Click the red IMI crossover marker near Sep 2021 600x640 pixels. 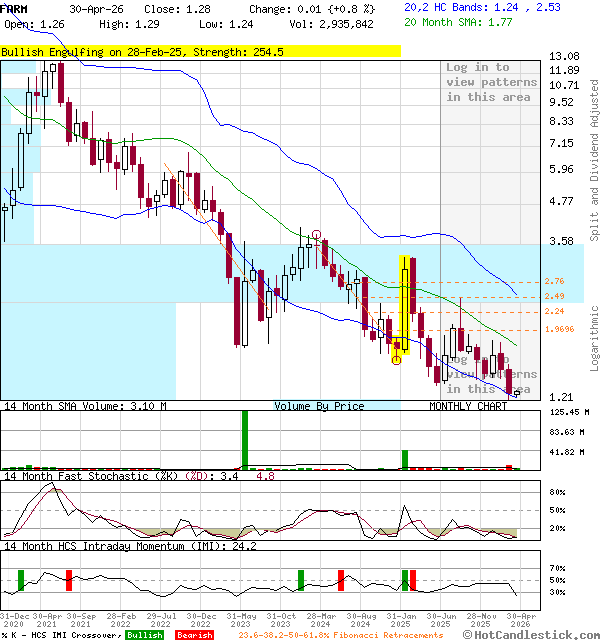(x=69, y=580)
